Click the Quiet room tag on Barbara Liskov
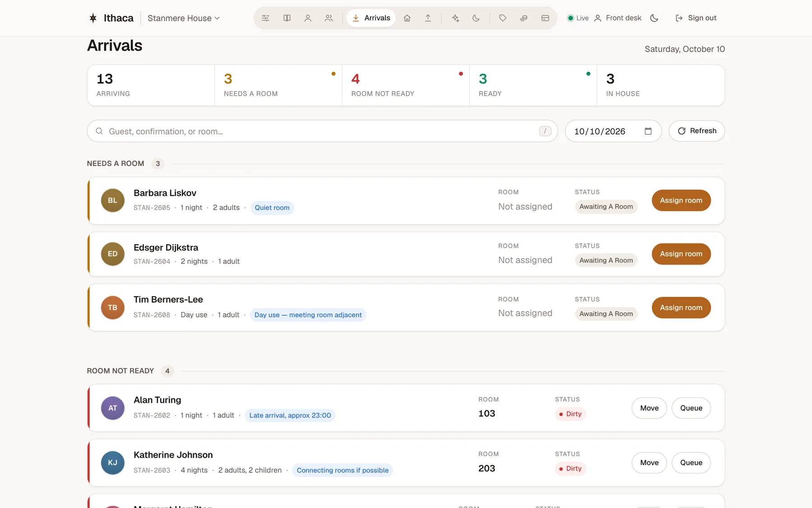The image size is (812, 508). [x=272, y=208]
